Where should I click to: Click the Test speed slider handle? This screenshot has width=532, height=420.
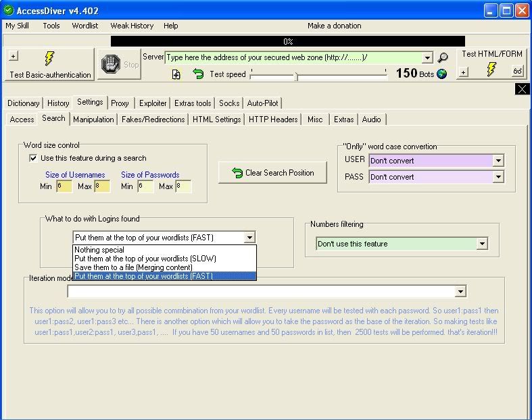pos(296,76)
